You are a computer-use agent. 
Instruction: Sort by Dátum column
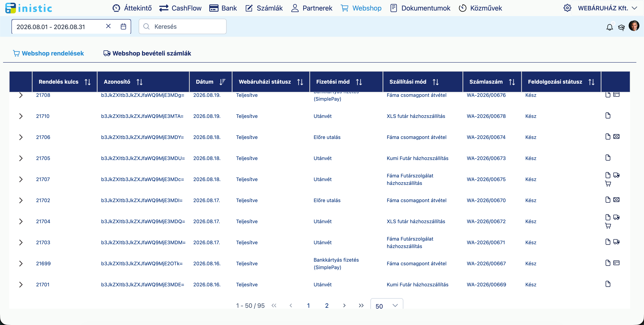coord(222,82)
